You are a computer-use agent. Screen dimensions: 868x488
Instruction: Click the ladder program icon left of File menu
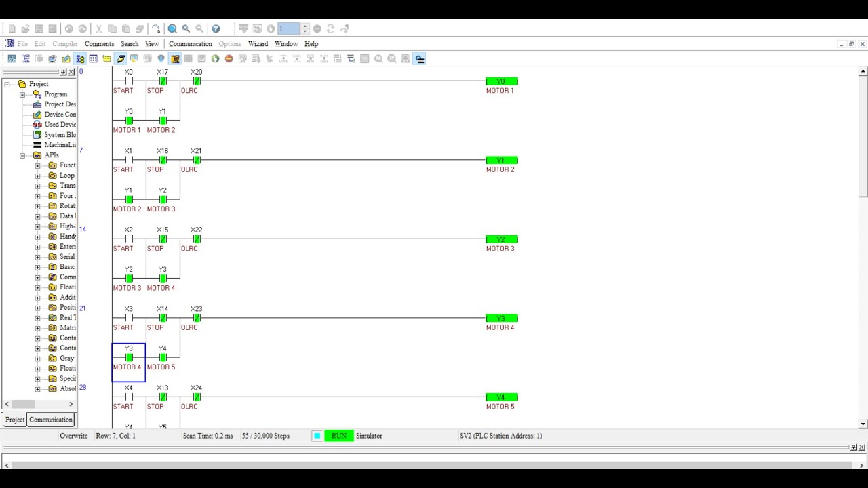click(9, 43)
